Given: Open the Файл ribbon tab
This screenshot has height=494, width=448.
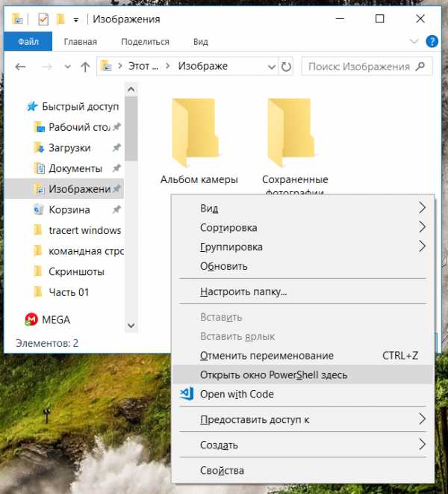Looking at the screenshot, I should click(x=28, y=42).
